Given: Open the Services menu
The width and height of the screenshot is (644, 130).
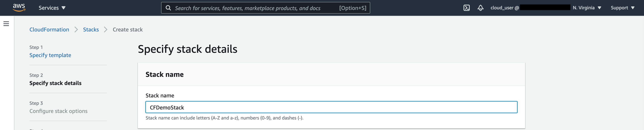Looking at the screenshot, I should click(x=52, y=8).
